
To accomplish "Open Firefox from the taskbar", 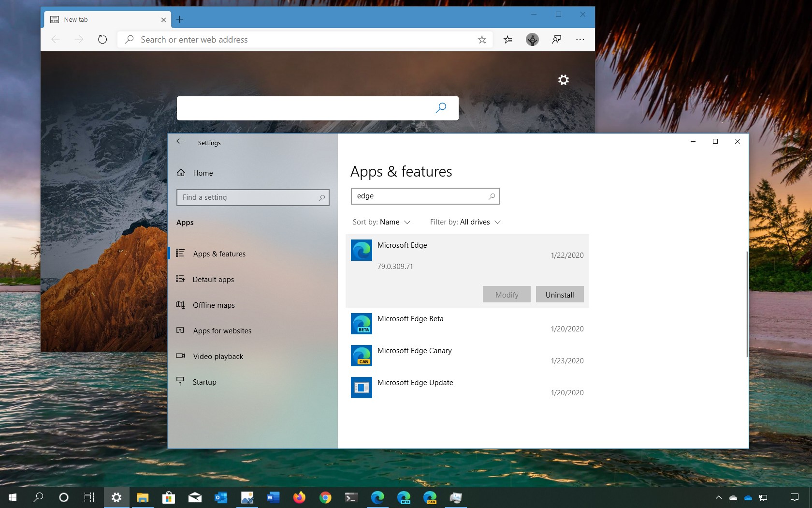I will [299, 497].
